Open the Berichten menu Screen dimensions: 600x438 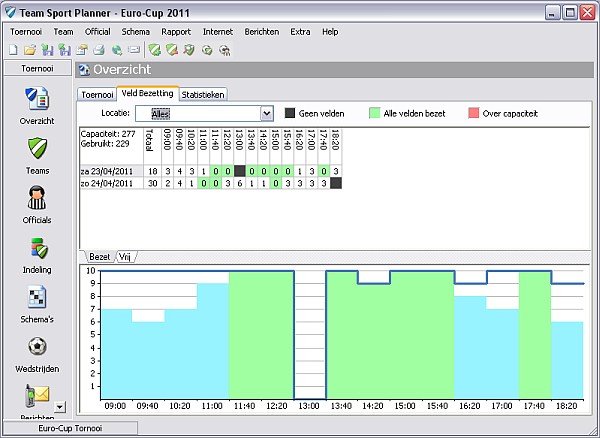262,32
